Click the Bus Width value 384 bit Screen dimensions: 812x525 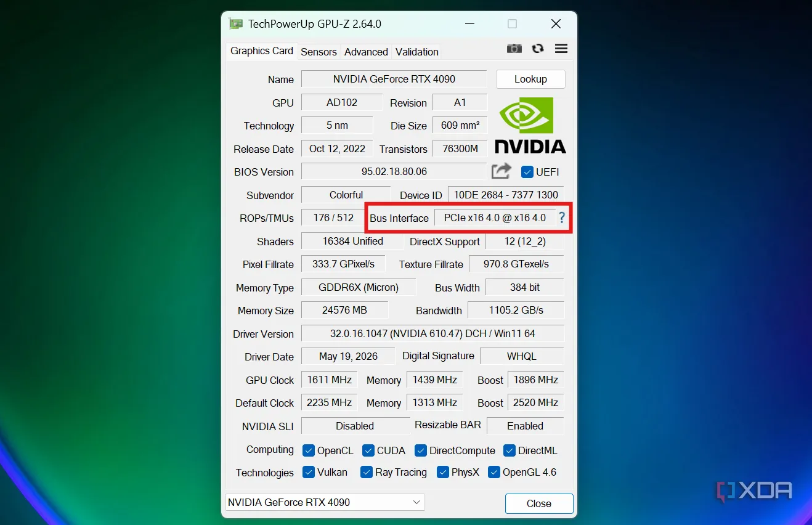(525, 287)
